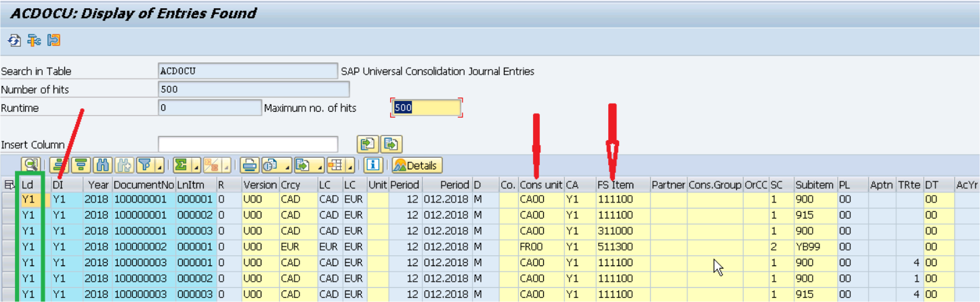Select the Cons unit column header
Screen dimensions: 980x302
[540, 185]
